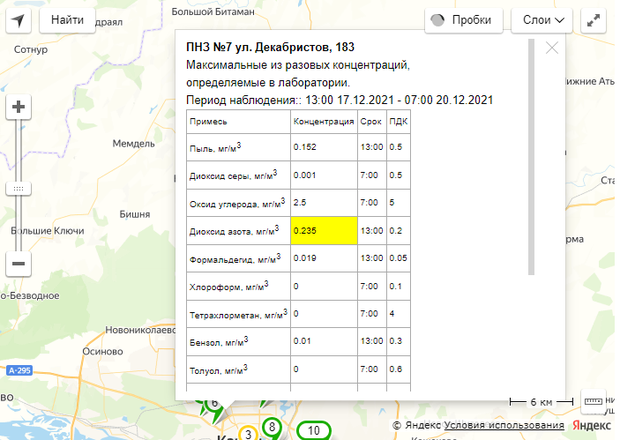
Task: Click the geolocation arrow icon
Action: coord(20,20)
